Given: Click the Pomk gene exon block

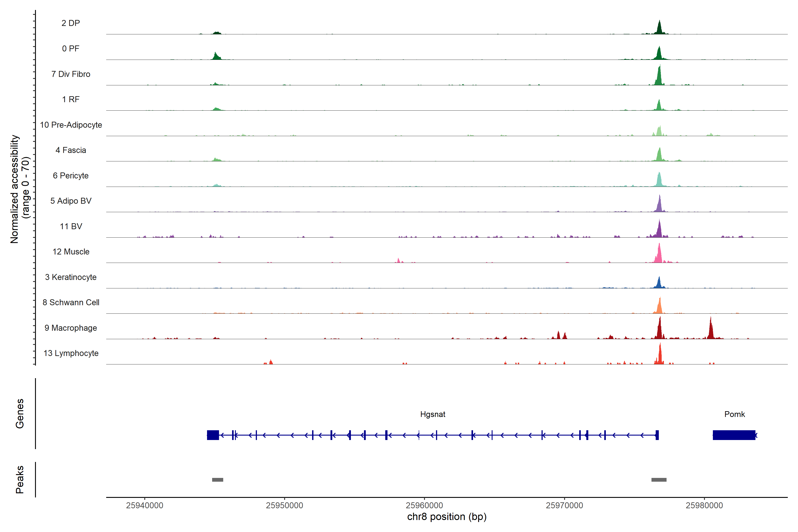Looking at the screenshot, I should click(734, 435).
